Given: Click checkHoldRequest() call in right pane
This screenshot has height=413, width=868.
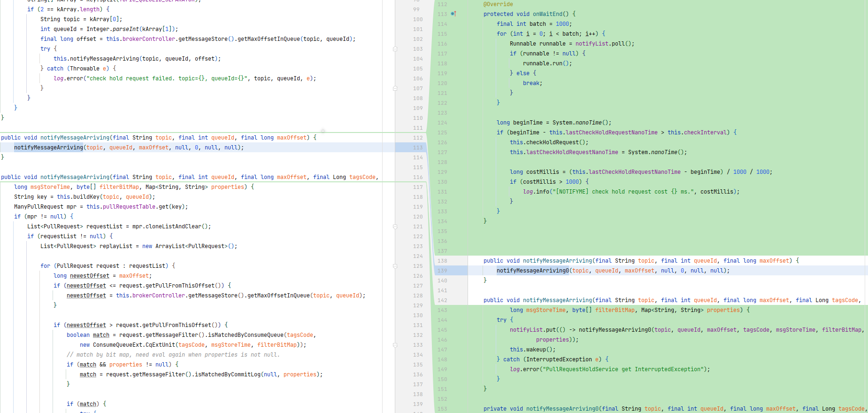Looking at the screenshot, I should [x=549, y=142].
